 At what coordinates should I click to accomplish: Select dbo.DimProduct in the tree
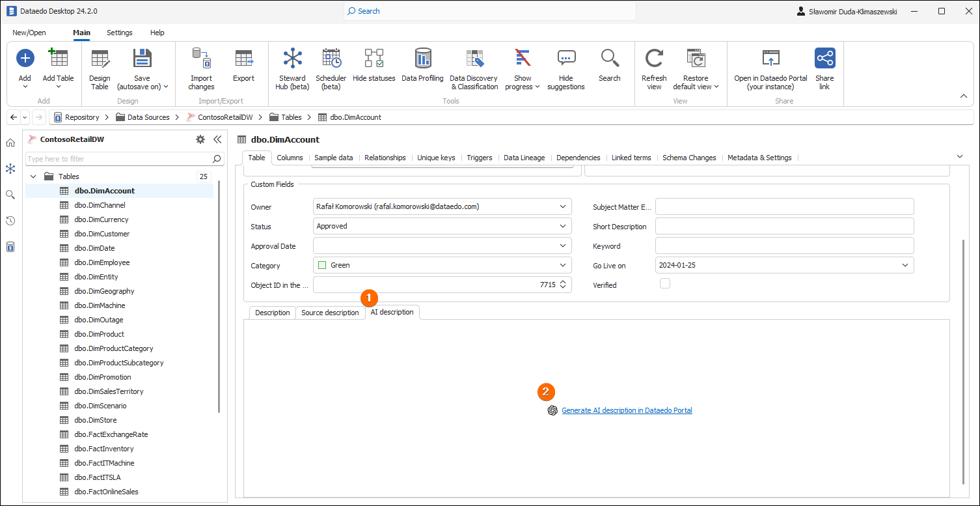[x=99, y=334]
